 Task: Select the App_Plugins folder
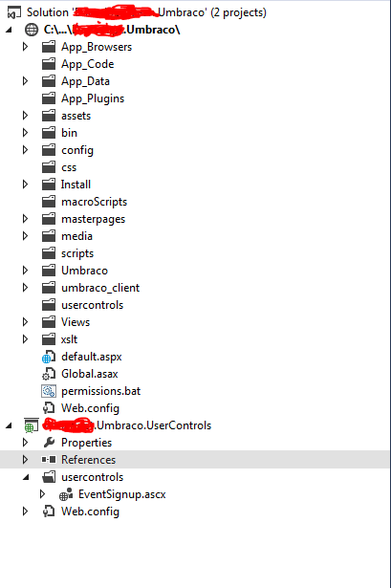click(93, 98)
